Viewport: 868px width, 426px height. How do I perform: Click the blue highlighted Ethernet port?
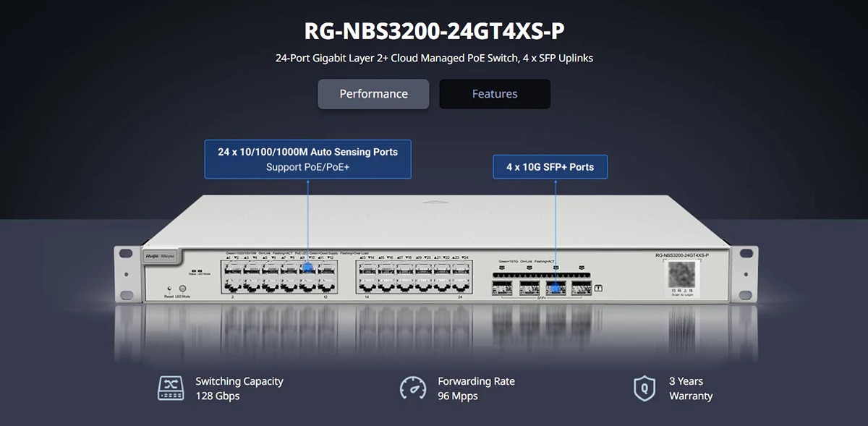[309, 268]
